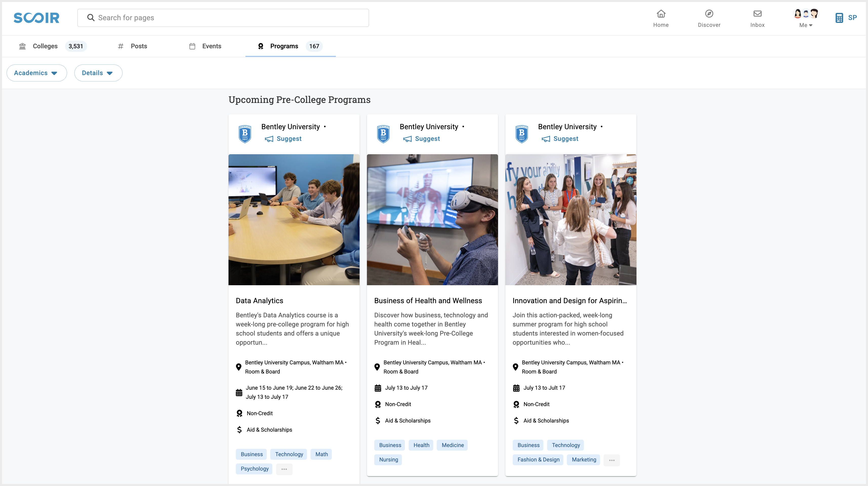Expand the Details filter dropdown
The height and width of the screenshot is (486, 868).
[x=98, y=73]
